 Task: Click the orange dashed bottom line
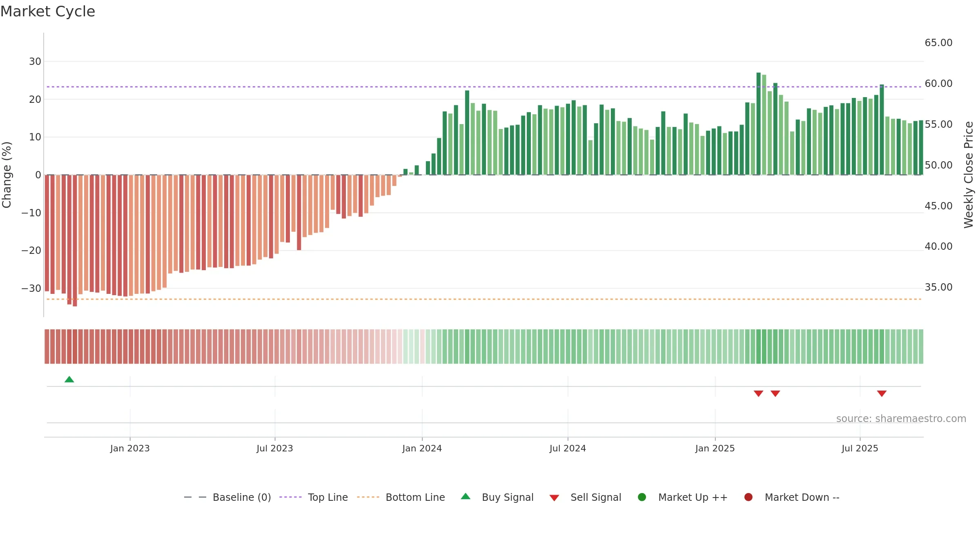pyautogui.click(x=484, y=299)
